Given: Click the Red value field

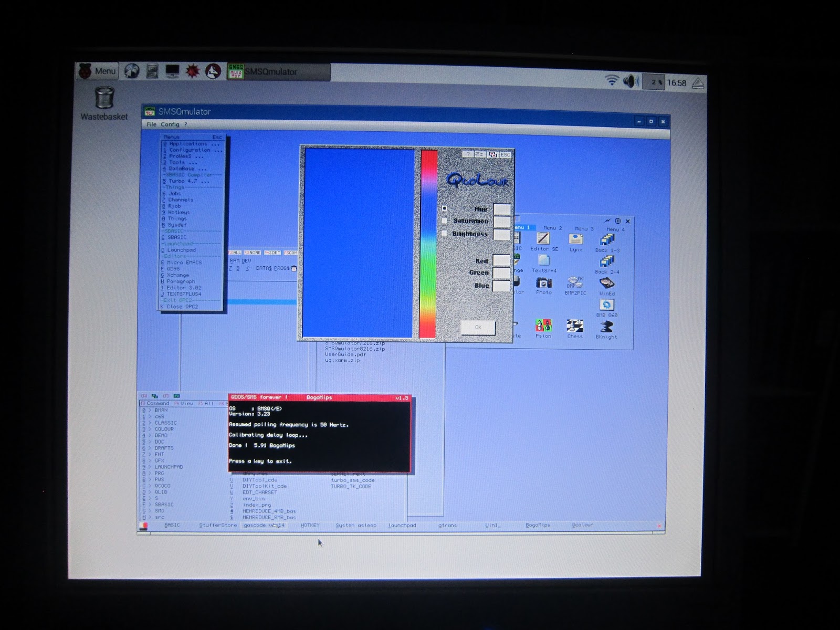Looking at the screenshot, I should [501, 260].
